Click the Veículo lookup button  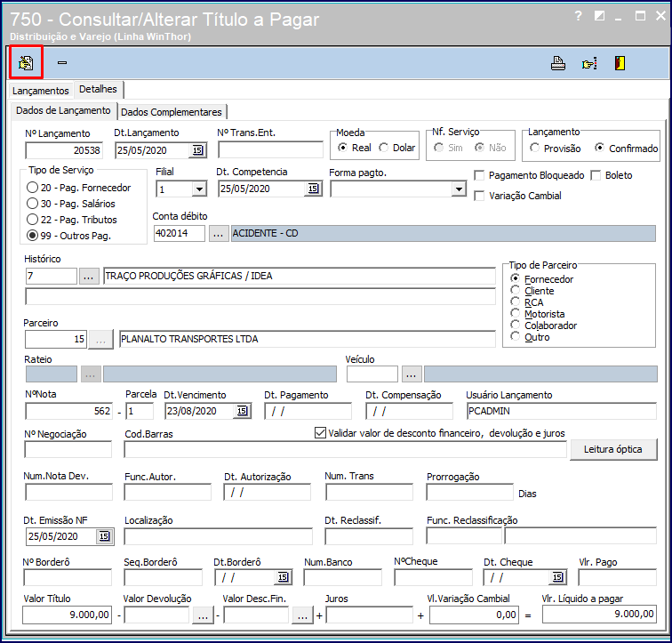click(x=412, y=374)
